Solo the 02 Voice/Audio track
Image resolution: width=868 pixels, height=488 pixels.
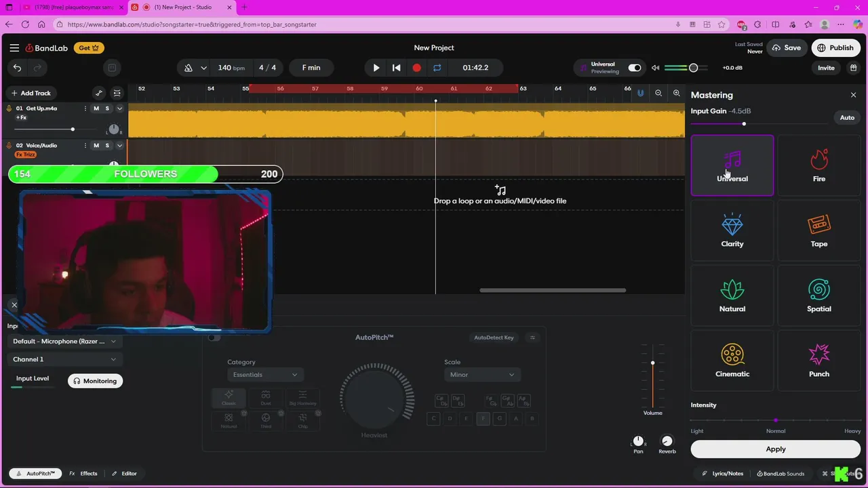pos(107,145)
